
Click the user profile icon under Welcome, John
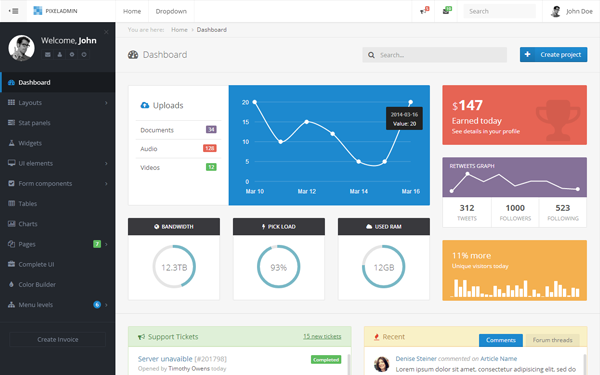pyautogui.click(x=60, y=55)
